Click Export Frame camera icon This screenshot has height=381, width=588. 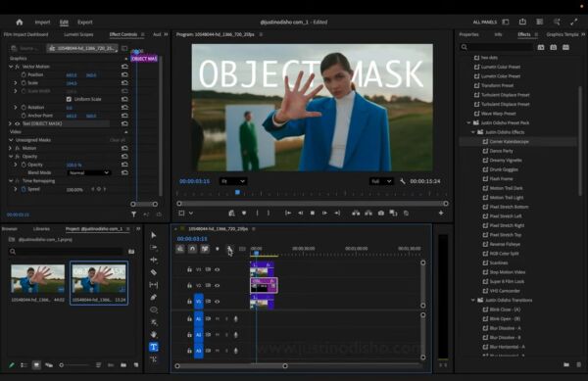point(381,214)
